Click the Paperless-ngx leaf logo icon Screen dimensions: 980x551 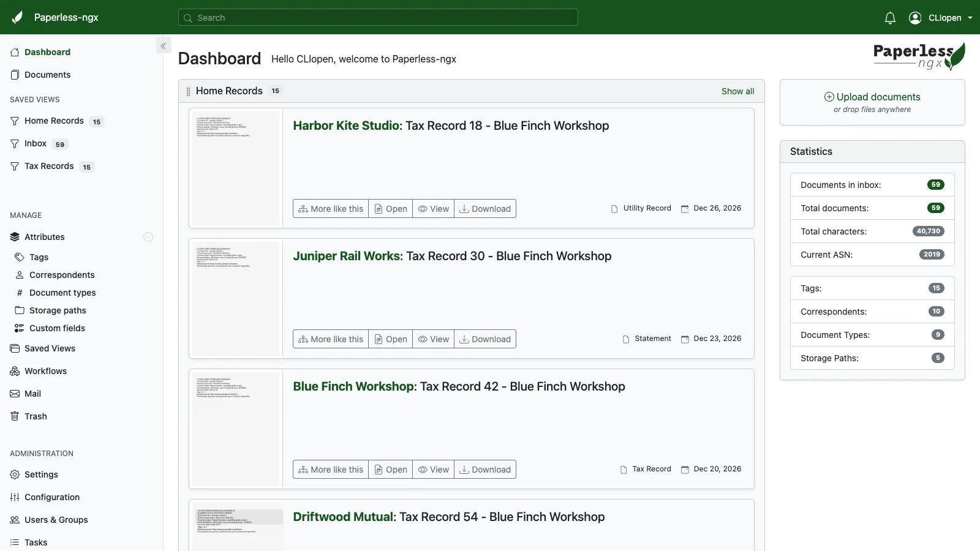(x=17, y=17)
